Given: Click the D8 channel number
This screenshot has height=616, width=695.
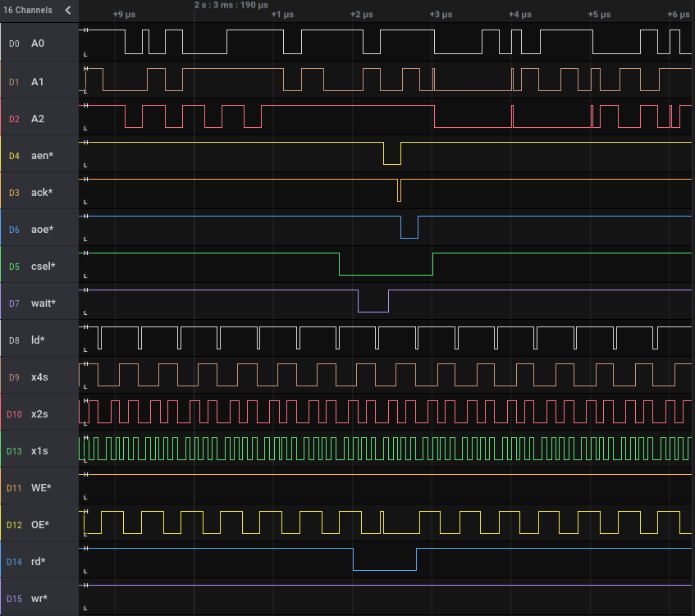Looking at the screenshot, I should [14, 340].
